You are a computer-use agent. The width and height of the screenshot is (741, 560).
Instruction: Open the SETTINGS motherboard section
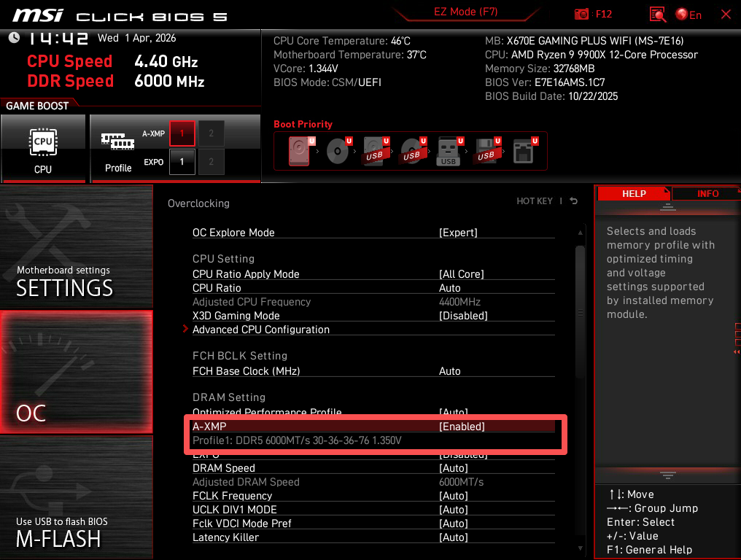point(77,246)
